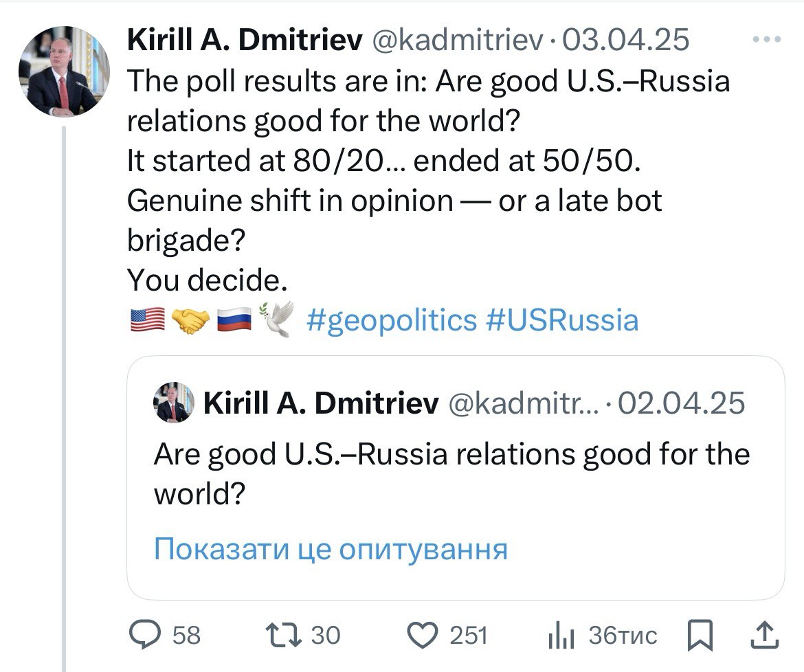
Task: Open the #USRussia hashtag
Action: (x=562, y=320)
